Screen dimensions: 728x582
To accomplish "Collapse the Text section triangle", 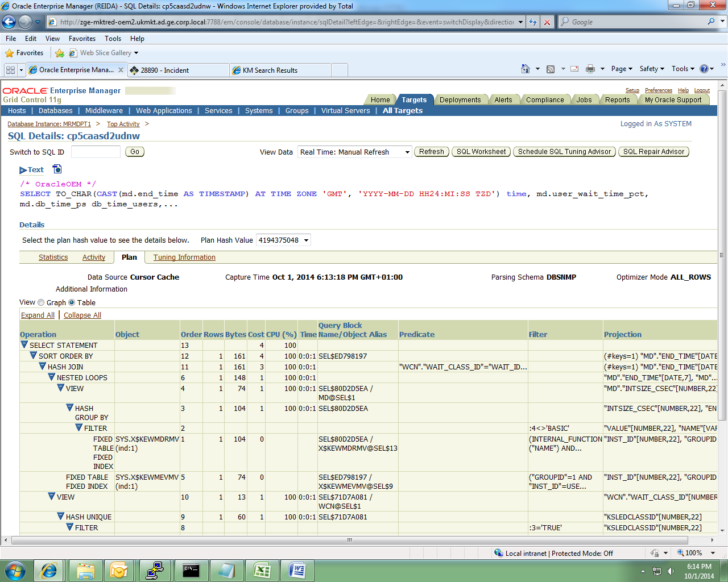I will point(23,170).
